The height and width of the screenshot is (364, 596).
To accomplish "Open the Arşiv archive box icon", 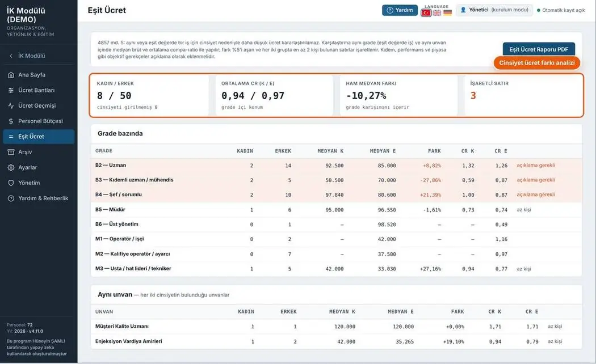I will click(x=11, y=152).
